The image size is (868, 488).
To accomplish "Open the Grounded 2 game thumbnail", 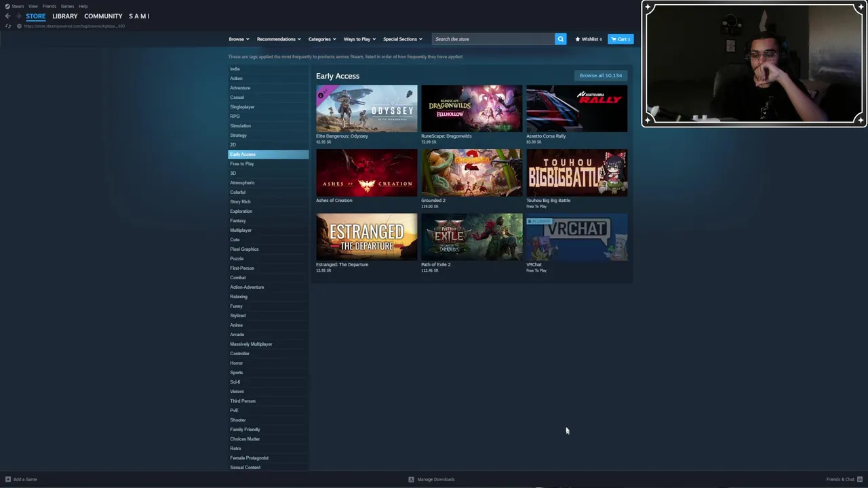I will pyautogui.click(x=471, y=173).
